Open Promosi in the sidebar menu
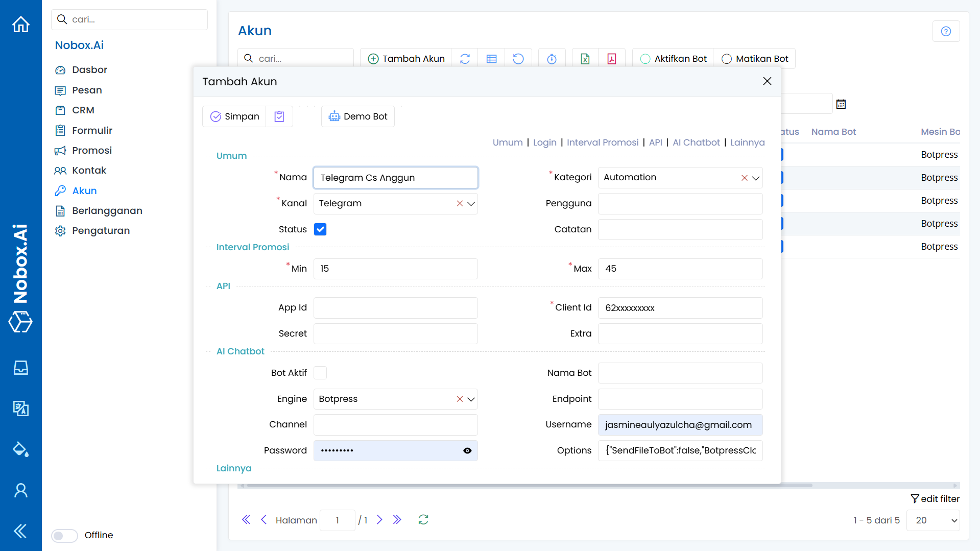Image resolution: width=980 pixels, height=551 pixels. pyautogui.click(x=92, y=150)
